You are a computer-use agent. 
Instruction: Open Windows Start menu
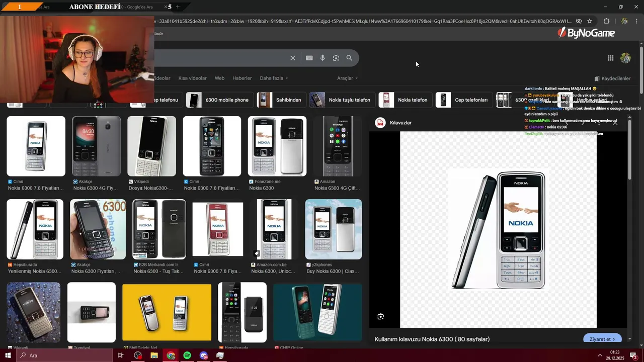point(8,355)
